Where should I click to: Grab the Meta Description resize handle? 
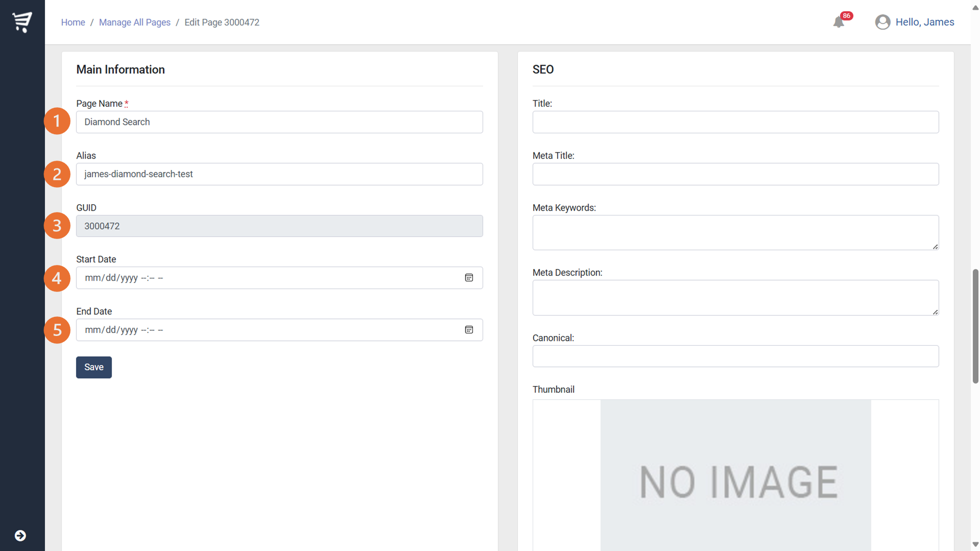point(935,311)
